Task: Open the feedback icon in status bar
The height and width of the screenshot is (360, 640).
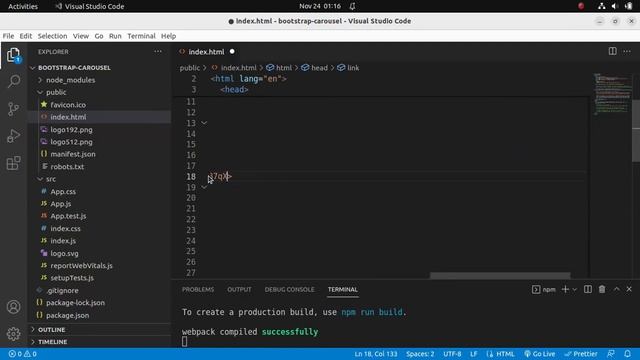Action: point(611,354)
